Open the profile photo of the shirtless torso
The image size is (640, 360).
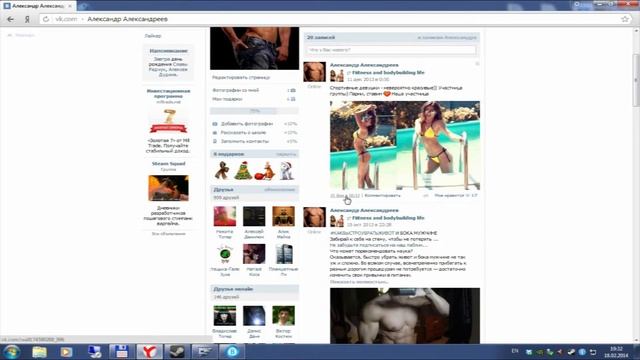[x=254, y=48]
